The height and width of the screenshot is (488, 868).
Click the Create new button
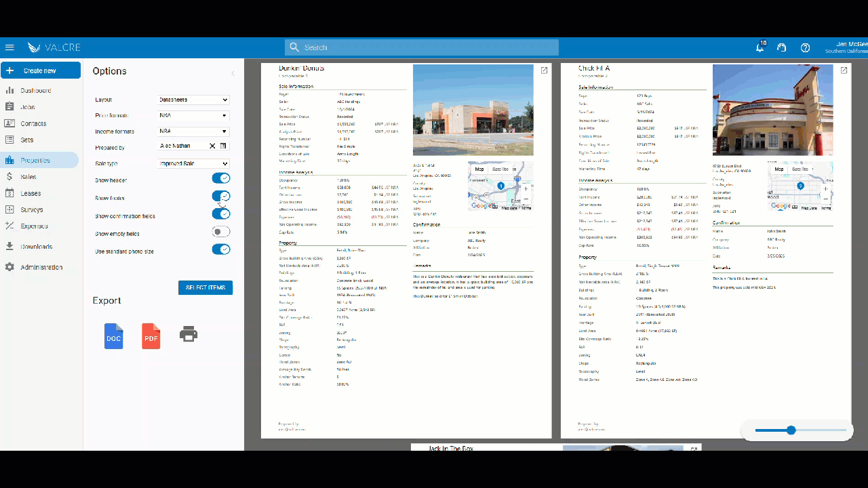coord(41,70)
